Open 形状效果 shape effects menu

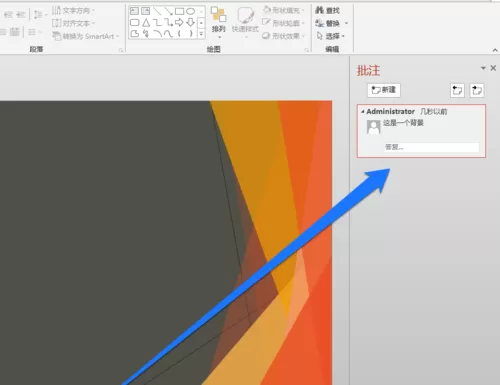283,36
